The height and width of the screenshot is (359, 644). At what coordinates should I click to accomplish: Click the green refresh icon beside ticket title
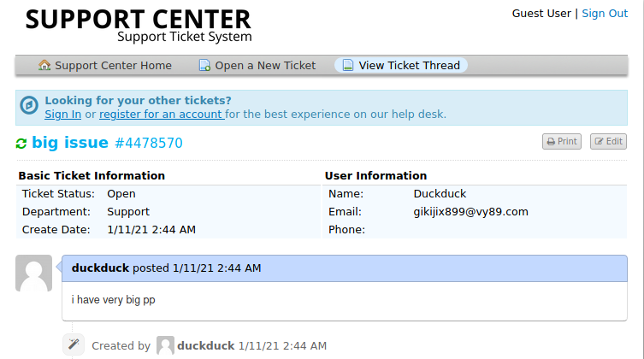point(21,144)
